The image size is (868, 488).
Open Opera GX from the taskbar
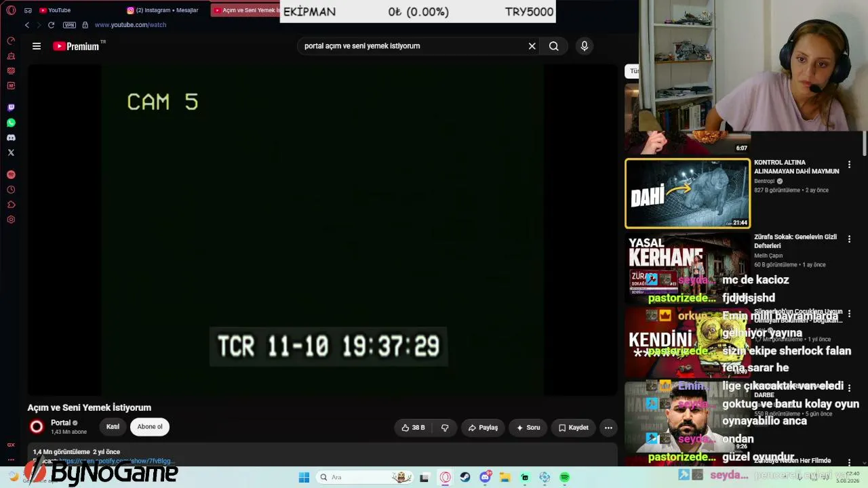pyautogui.click(x=446, y=478)
